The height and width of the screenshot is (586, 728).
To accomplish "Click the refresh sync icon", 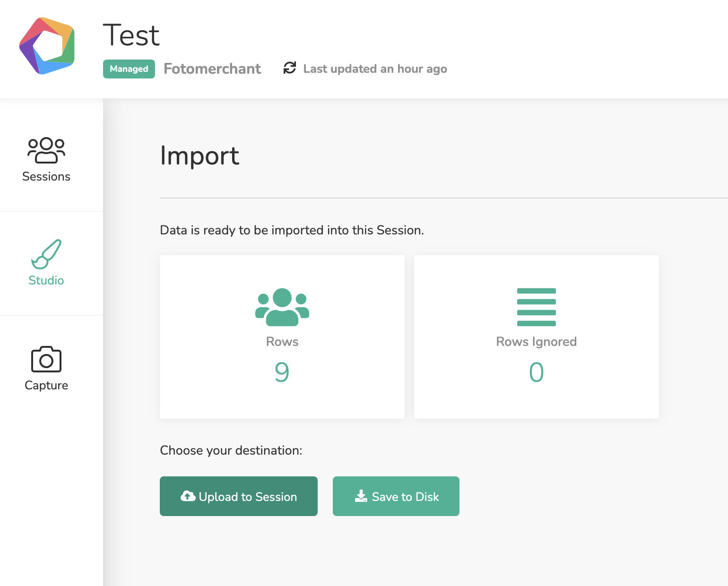I will 290,68.
